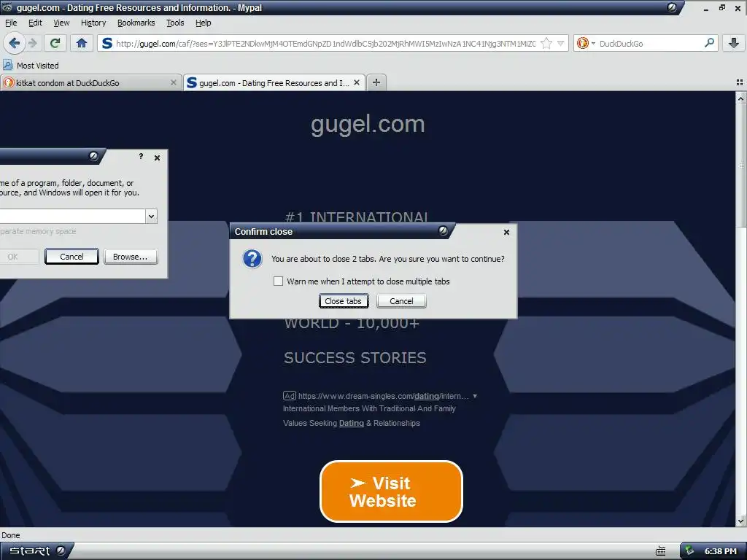Click the search magnifier icon
Screen dimensions: 747x560
709,43
